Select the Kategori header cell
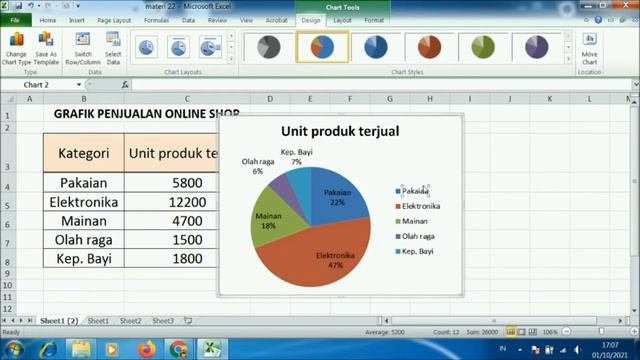Viewport: 640px width, 360px height. (84, 153)
